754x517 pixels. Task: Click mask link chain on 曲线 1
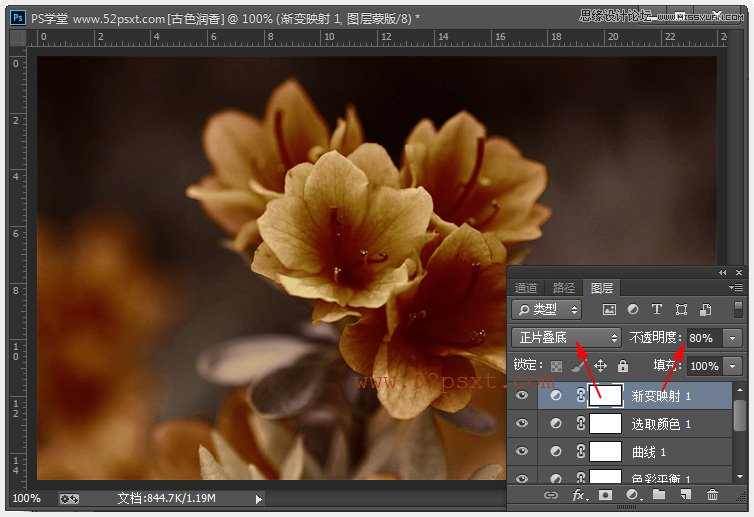[580, 451]
